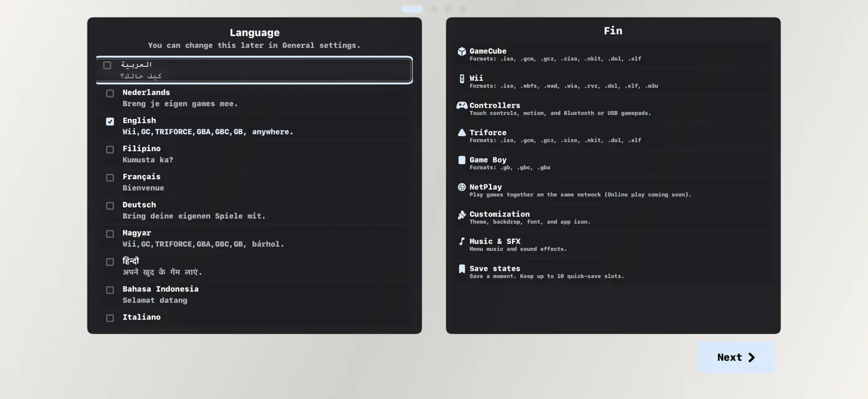This screenshot has height=399, width=868.
Task: Click the Next button
Action: click(x=736, y=357)
